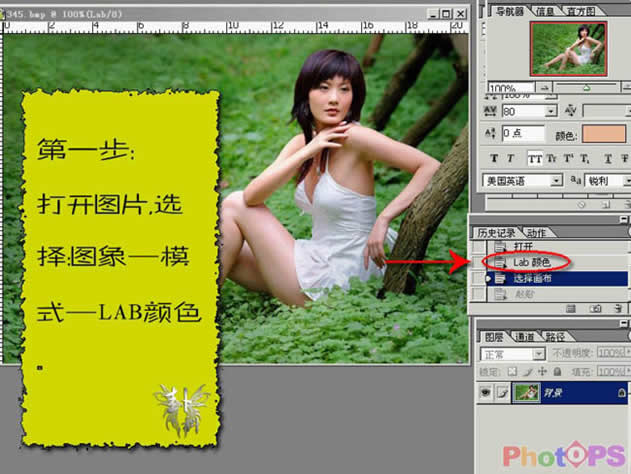Viewport: 631px width, 474px height.
Task: Toggle lock transparent pixels icon
Action: point(512,371)
